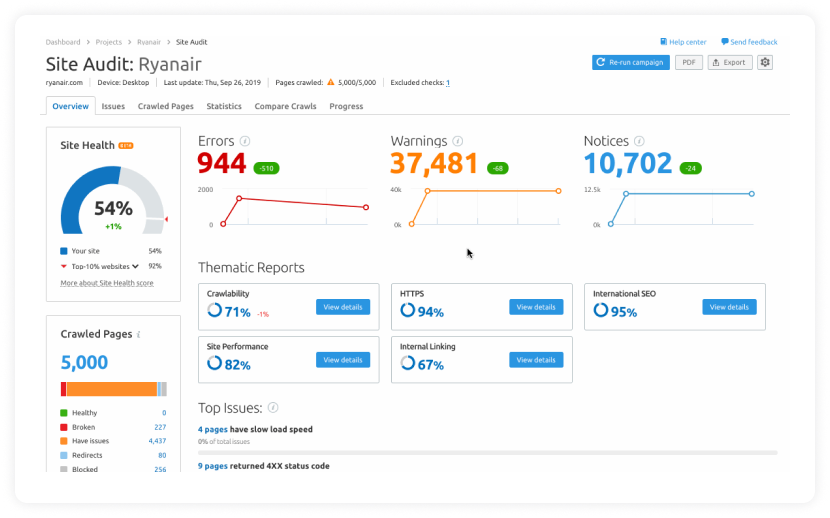Click the last point on Warnings chart
This screenshot has height=518, width=830.
tap(558, 191)
